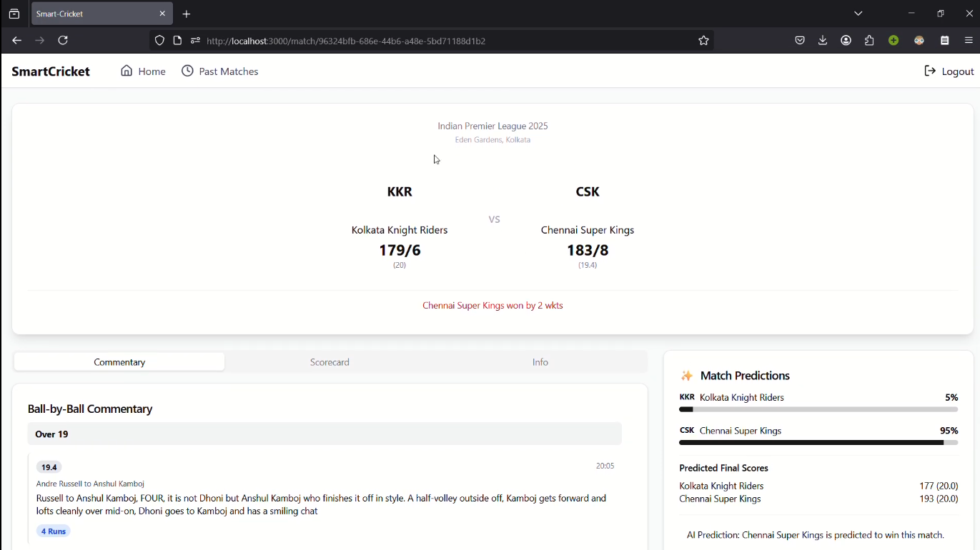Click the SmartCricket logo text
Image resolution: width=980 pixels, height=550 pixels.
[x=51, y=71]
